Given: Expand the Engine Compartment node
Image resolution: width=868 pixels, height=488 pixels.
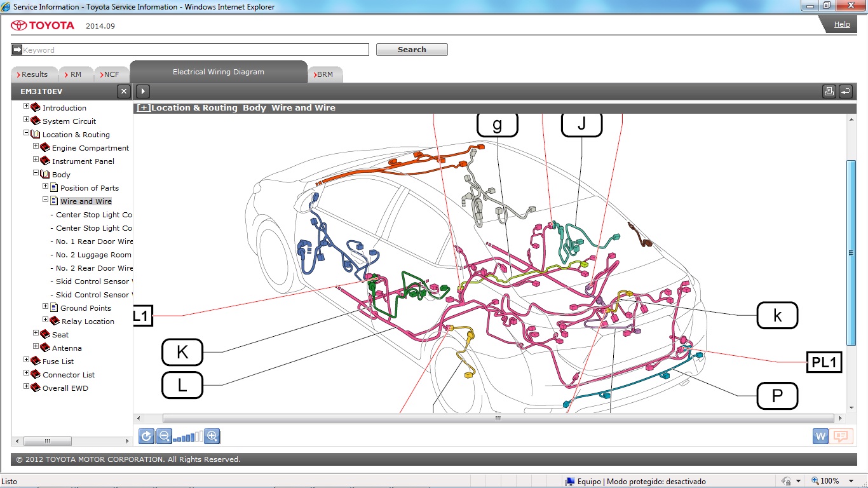Looking at the screenshot, I should (36, 147).
